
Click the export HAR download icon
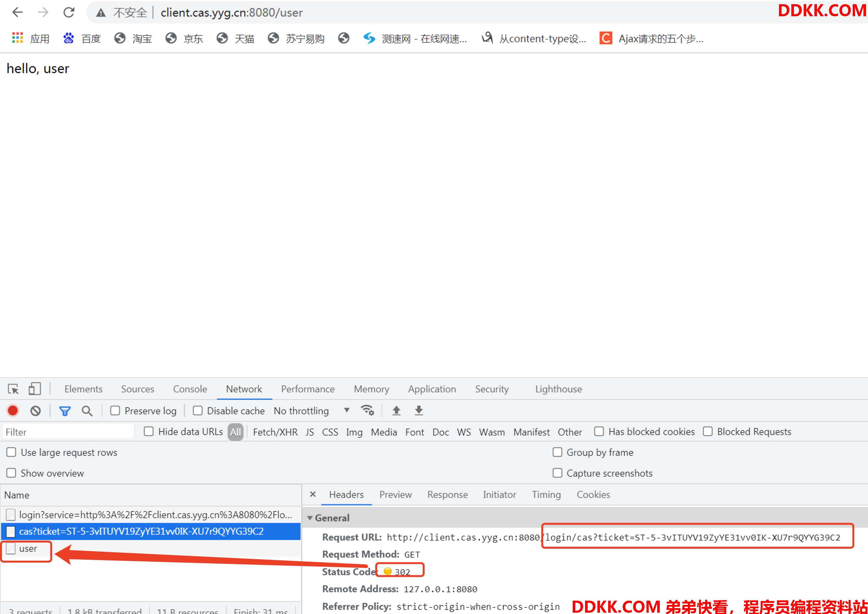418,411
